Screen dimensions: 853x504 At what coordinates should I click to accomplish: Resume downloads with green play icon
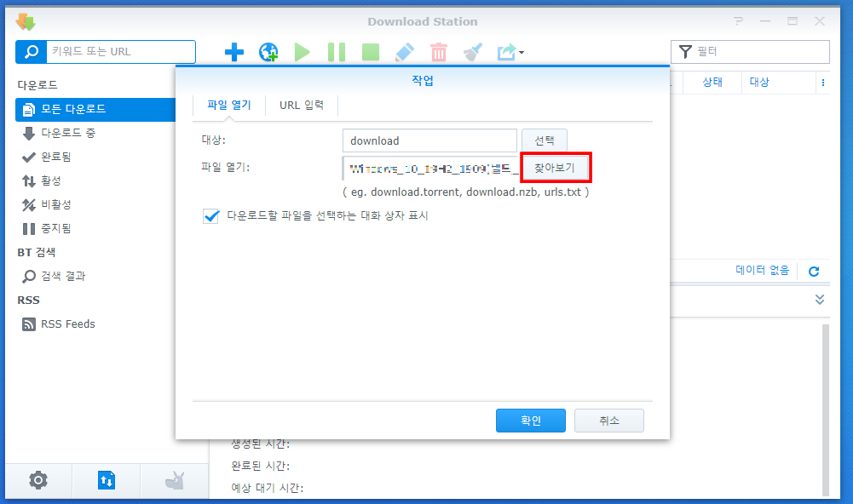coord(302,52)
